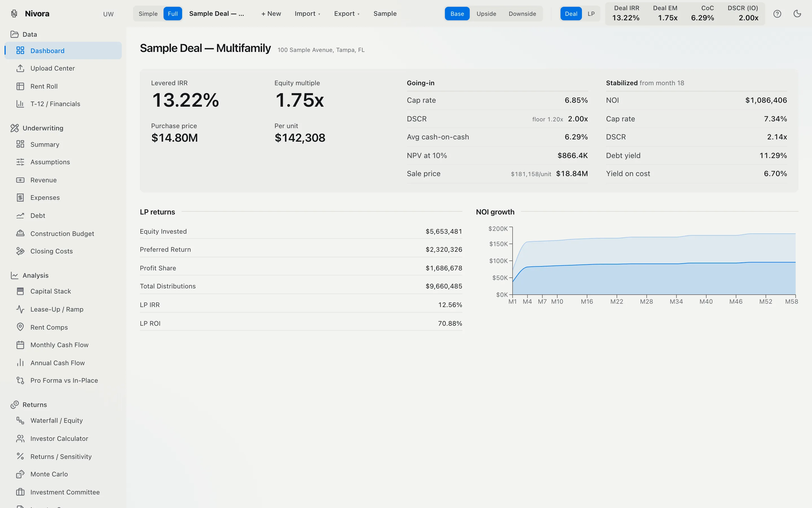
Task: Click the Closing Costs handshake icon
Action: pos(20,251)
